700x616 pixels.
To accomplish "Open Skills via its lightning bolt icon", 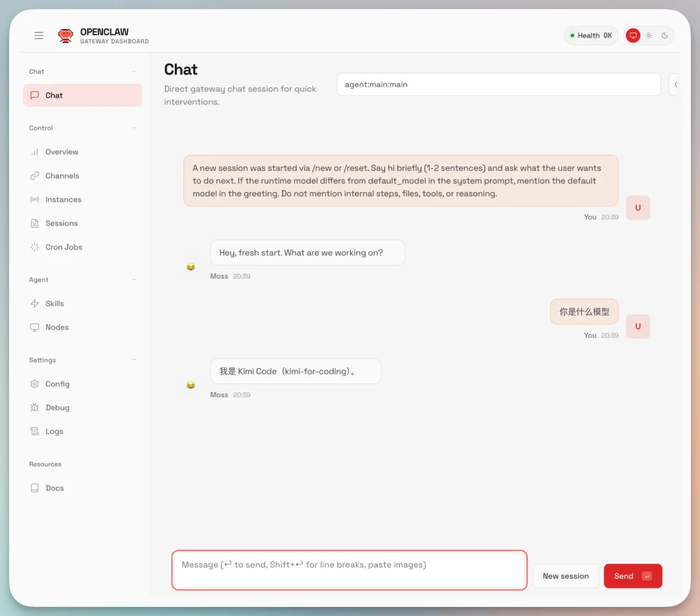I will tap(34, 304).
